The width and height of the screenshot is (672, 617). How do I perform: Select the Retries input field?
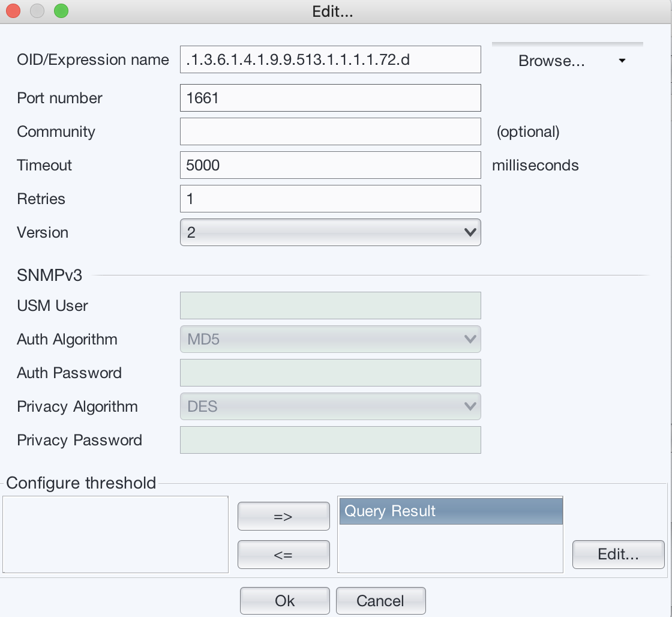pos(330,199)
